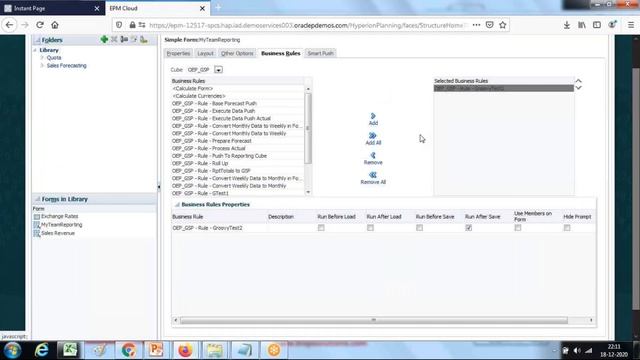
Task: Open Firefox from the taskbar
Action: (x=185, y=350)
